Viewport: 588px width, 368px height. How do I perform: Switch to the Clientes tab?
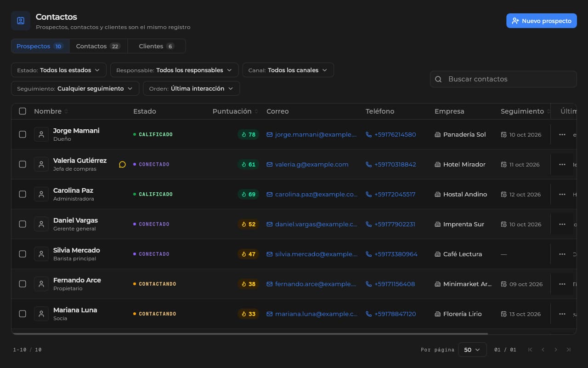(156, 46)
